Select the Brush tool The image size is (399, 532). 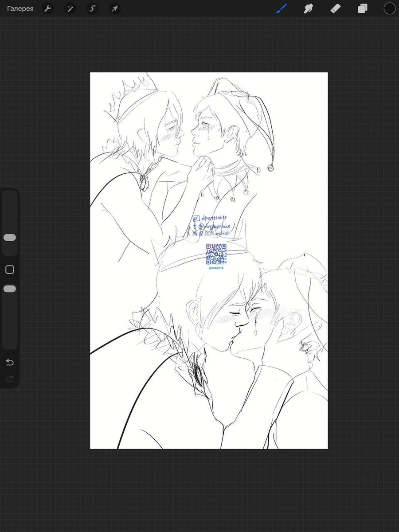[x=282, y=8]
